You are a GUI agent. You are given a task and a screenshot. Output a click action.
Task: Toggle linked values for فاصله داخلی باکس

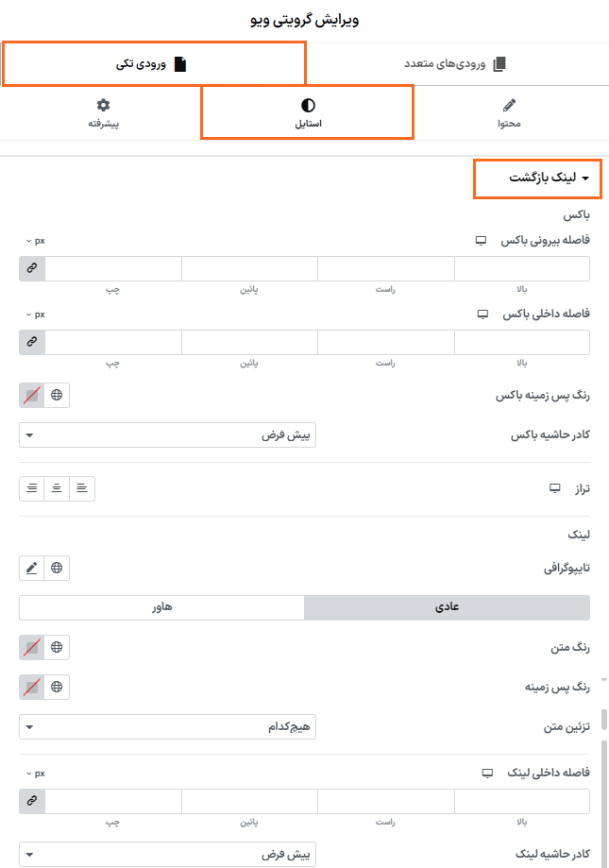click(x=31, y=341)
